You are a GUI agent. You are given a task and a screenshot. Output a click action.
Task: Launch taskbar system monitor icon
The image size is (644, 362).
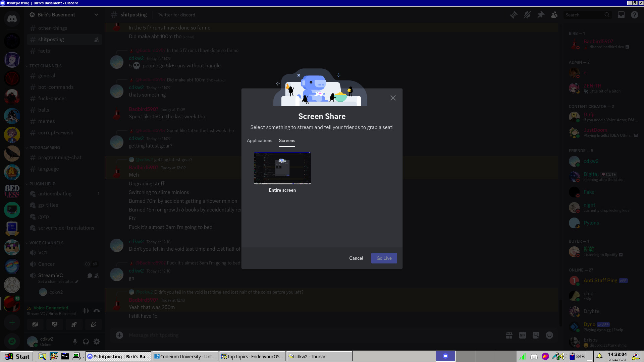(x=76, y=356)
